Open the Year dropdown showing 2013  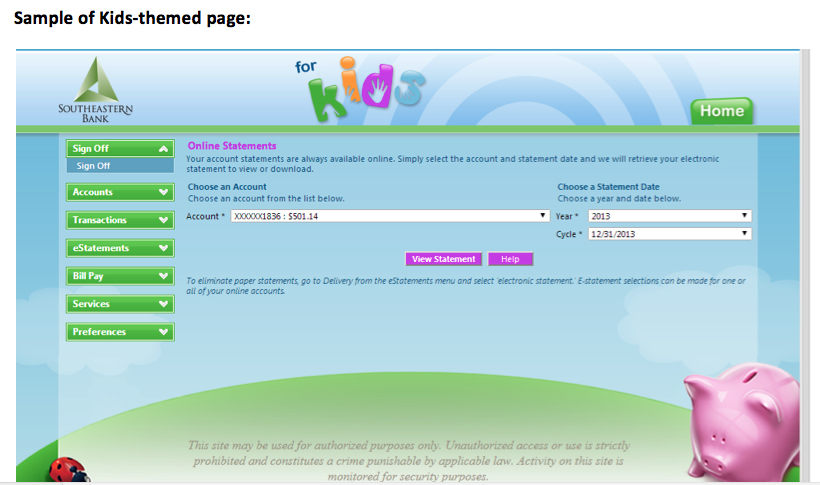coord(670,216)
